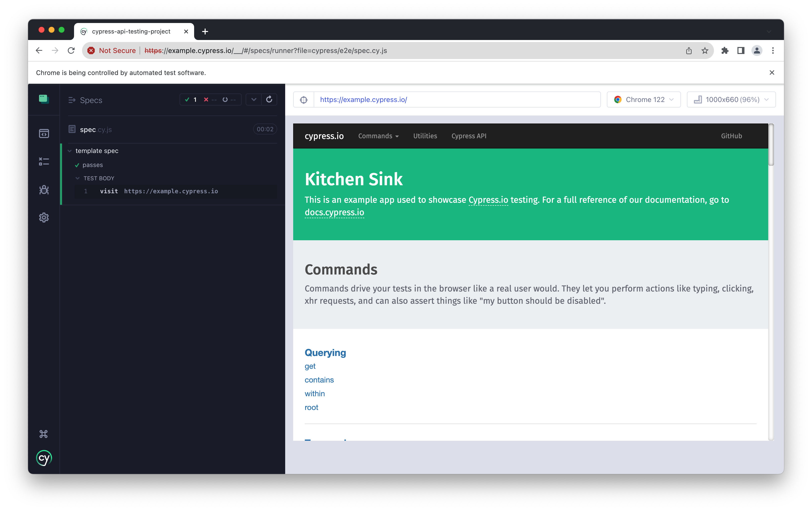Rerun all tests with the refresh icon
Image resolution: width=812 pixels, height=511 pixels.
click(x=269, y=99)
